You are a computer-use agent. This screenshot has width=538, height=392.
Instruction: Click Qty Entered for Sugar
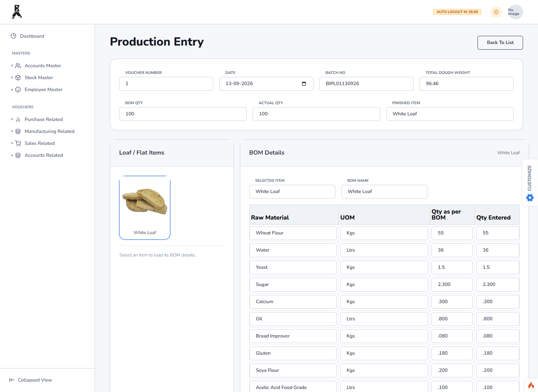coord(498,284)
